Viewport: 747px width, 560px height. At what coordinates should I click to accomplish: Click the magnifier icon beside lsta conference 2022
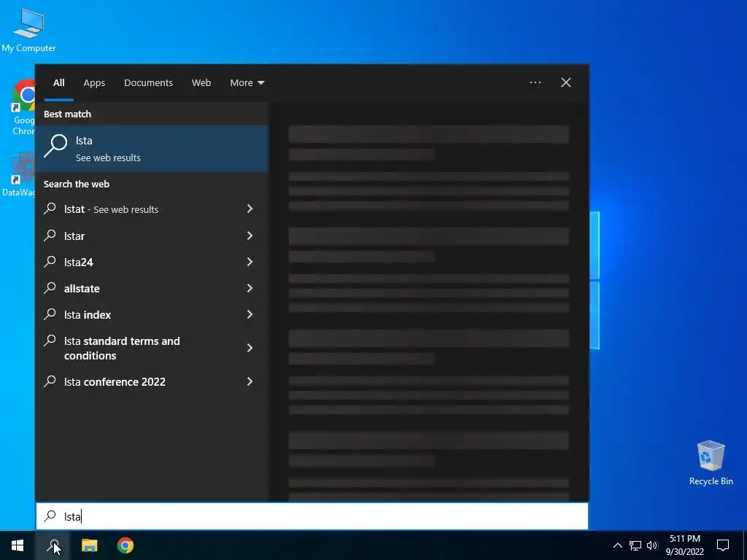point(50,381)
